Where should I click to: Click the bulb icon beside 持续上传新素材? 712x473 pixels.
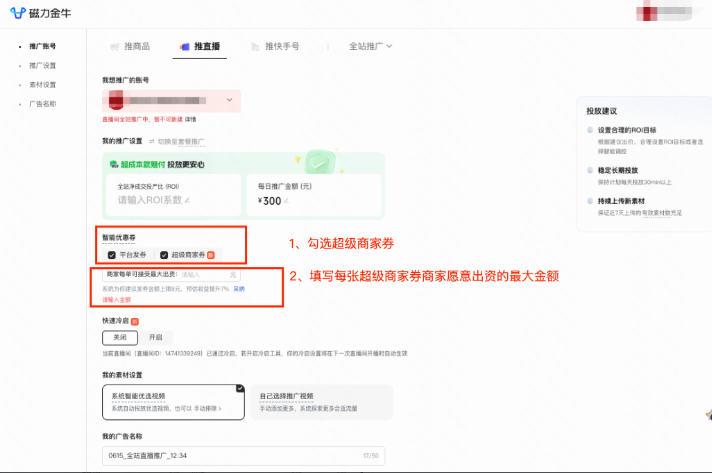[590, 201]
